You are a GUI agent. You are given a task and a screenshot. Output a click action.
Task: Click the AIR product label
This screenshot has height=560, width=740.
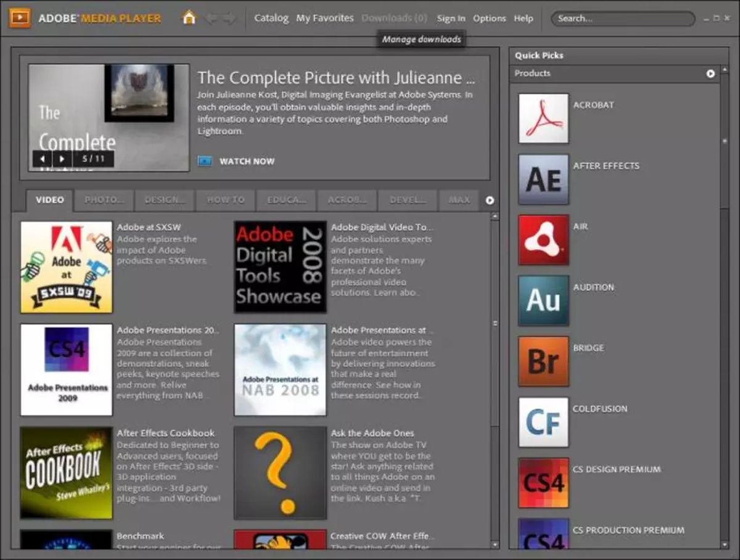(580, 226)
